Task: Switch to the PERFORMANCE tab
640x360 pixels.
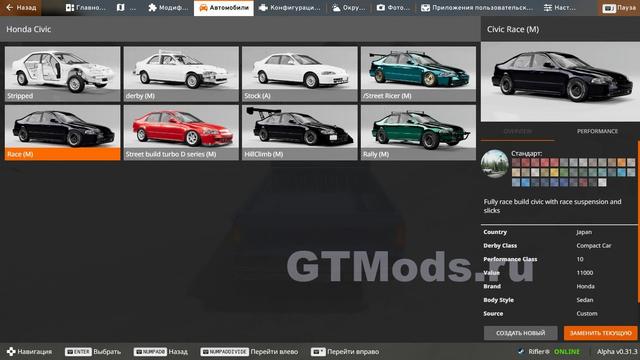Action: (x=597, y=131)
